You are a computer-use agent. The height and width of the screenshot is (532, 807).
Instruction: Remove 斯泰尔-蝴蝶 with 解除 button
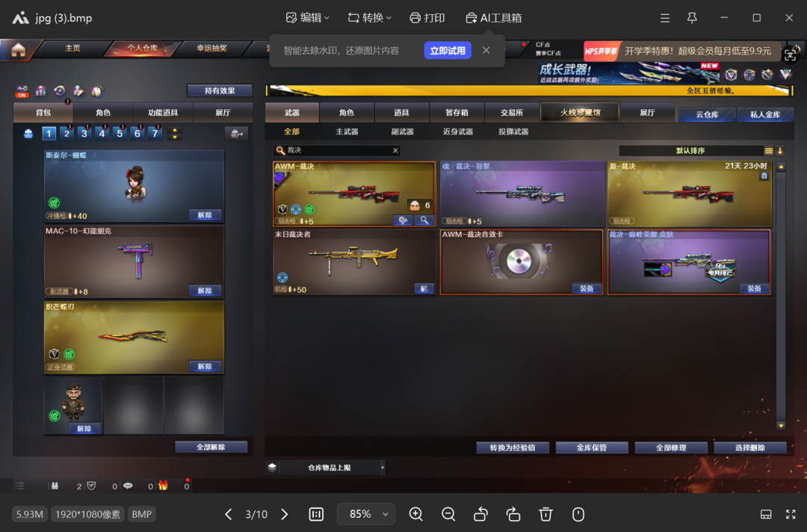tap(205, 215)
